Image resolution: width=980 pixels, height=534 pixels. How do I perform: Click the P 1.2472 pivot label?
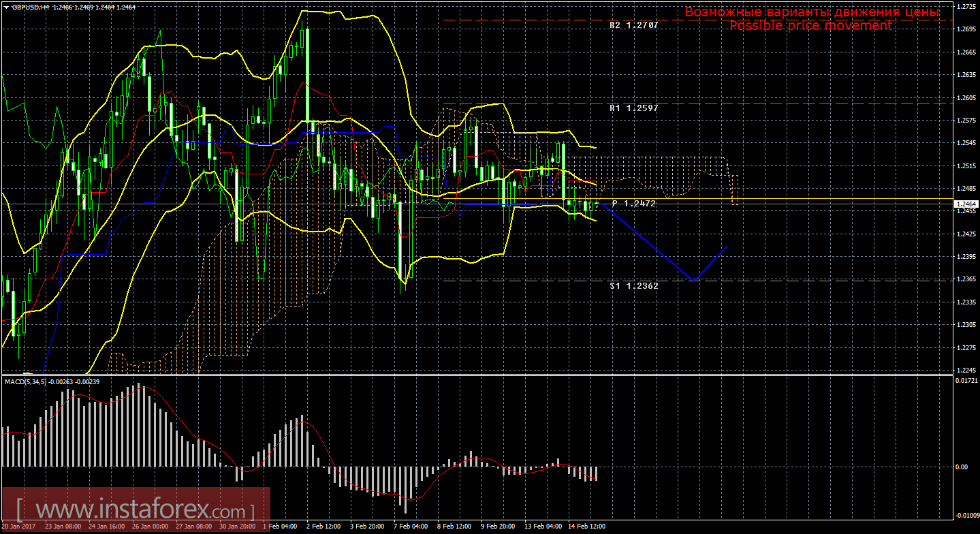[x=633, y=204]
